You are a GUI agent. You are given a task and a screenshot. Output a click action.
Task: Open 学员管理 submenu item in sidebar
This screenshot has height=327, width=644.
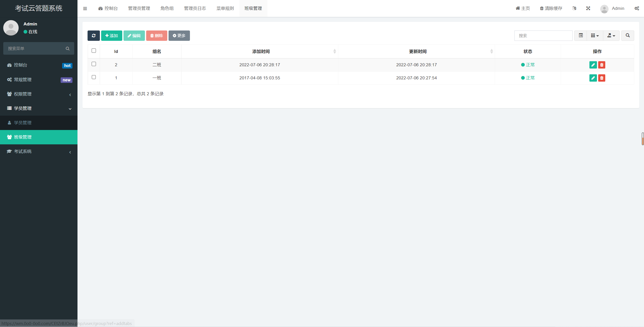[x=23, y=123]
